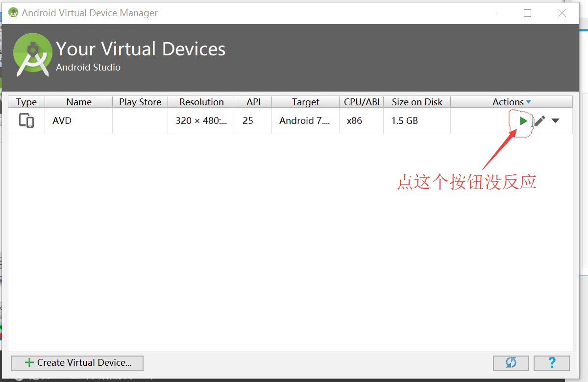Refresh the virtual device list
This screenshot has height=382, width=588.
tap(511, 363)
